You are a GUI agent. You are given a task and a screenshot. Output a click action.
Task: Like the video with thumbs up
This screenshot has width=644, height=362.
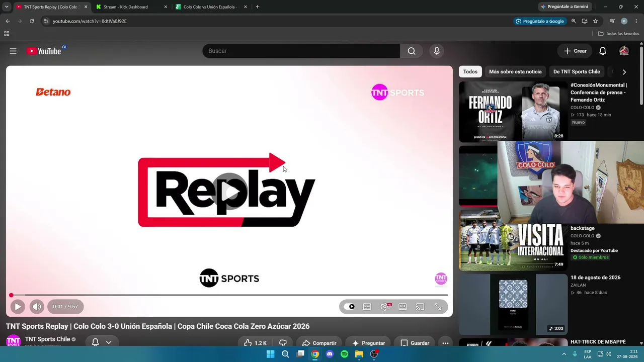(x=255, y=343)
